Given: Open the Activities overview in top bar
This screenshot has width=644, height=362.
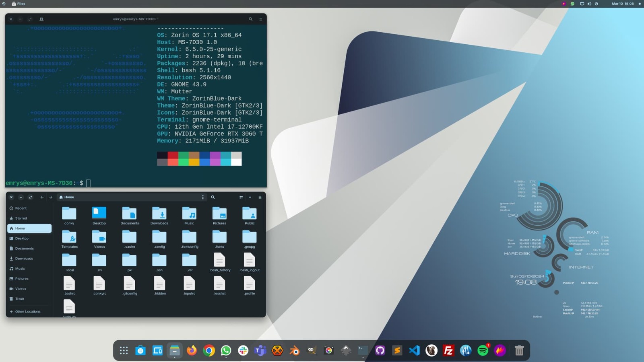Looking at the screenshot, I should tap(4, 4).
